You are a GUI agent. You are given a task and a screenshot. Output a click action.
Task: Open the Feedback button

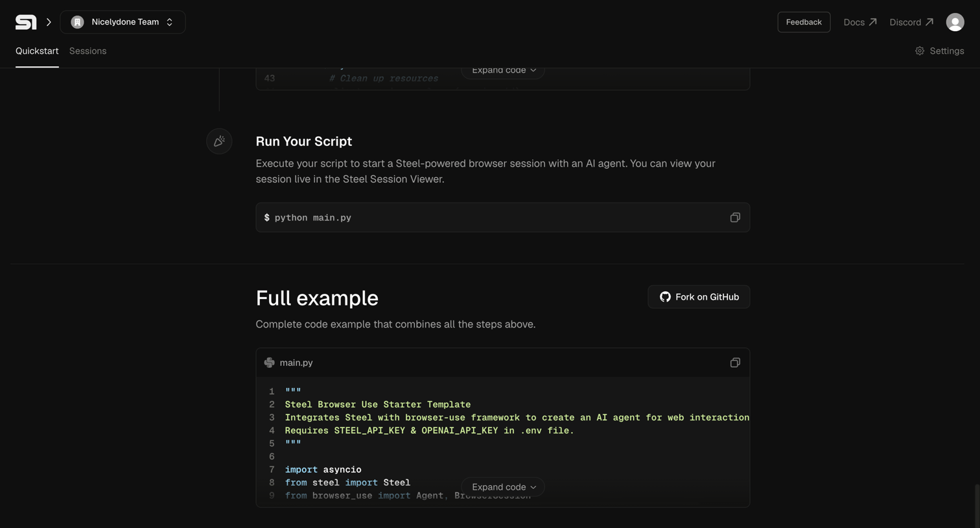(804, 22)
